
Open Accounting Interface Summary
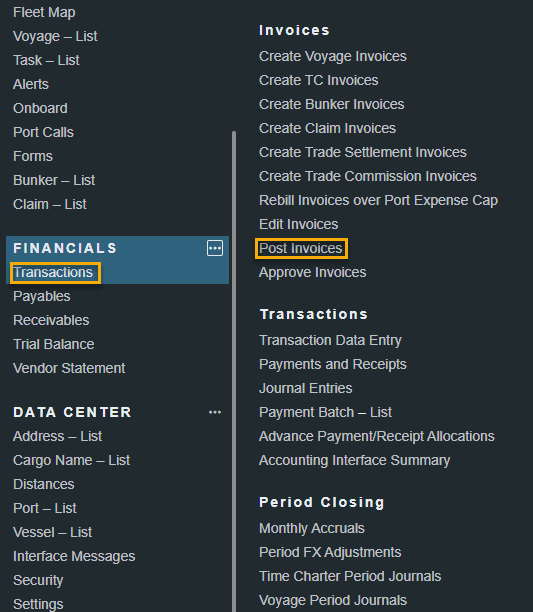(x=354, y=460)
